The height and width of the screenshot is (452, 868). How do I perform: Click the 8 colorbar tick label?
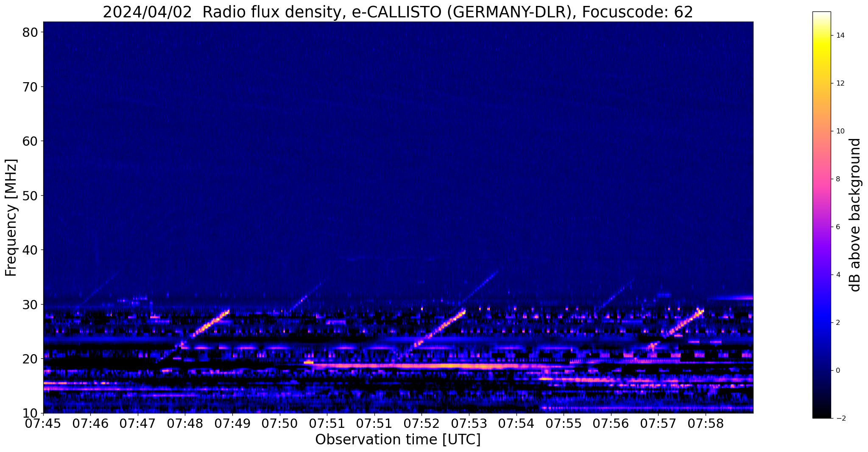pyautogui.click(x=837, y=179)
